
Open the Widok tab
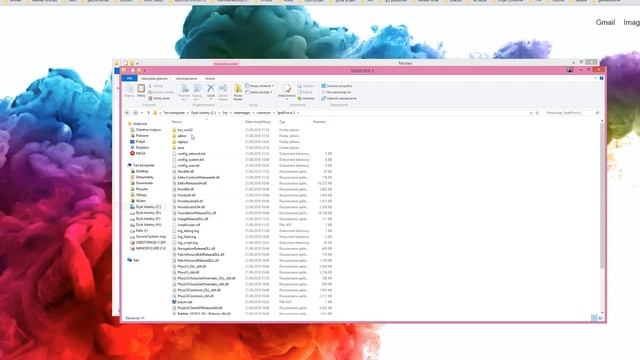pos(210,78)
